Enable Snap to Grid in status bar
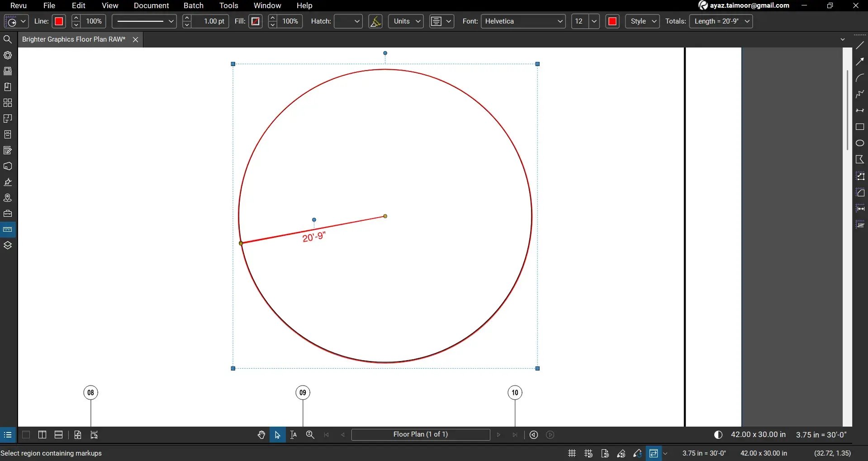The image size is (868, 461). [x=588, y=453]
